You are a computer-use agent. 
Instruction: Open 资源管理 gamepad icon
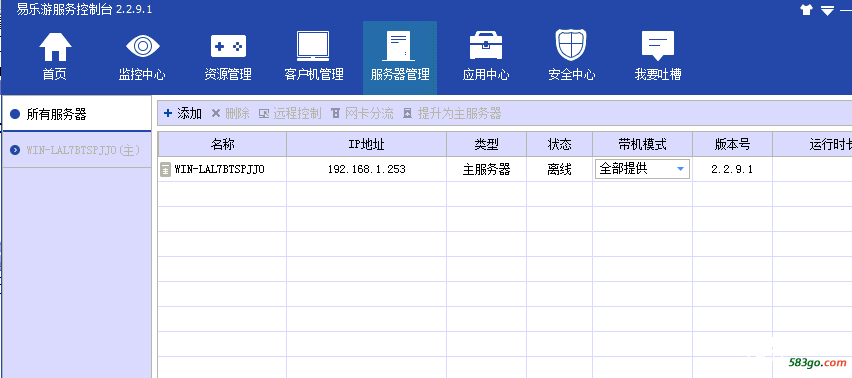[228, 47]
